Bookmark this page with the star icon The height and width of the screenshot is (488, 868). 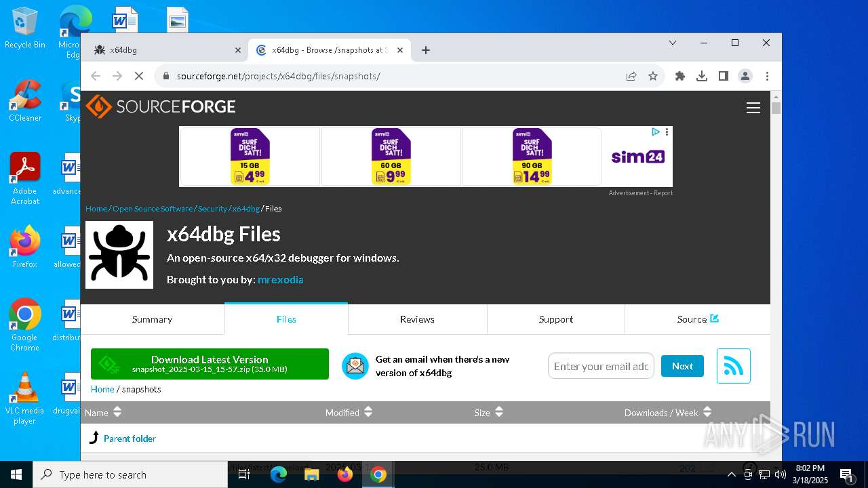tap(653, 76)
